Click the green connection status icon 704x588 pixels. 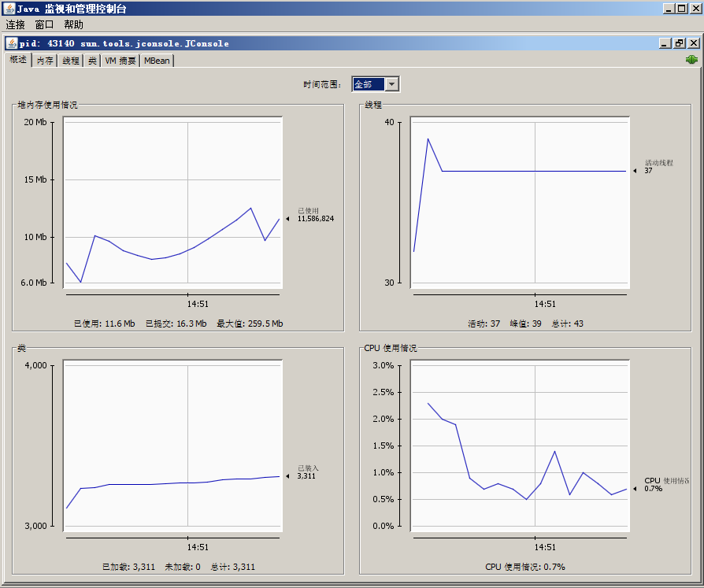click(691, 60)
